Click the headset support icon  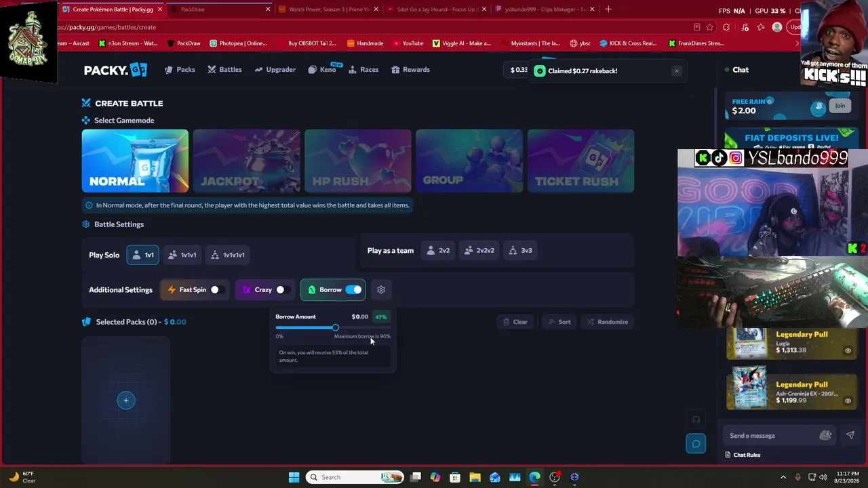point(696,420)
